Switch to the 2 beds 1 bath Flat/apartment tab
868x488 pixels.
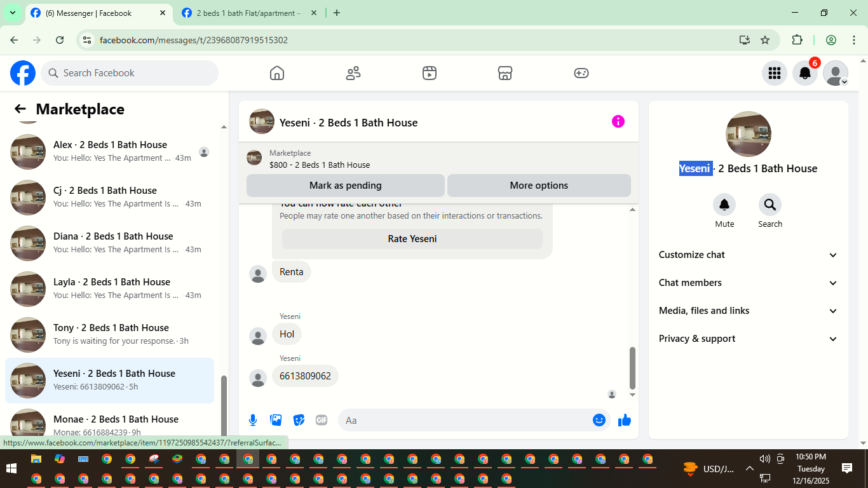[x=248, y=13]
